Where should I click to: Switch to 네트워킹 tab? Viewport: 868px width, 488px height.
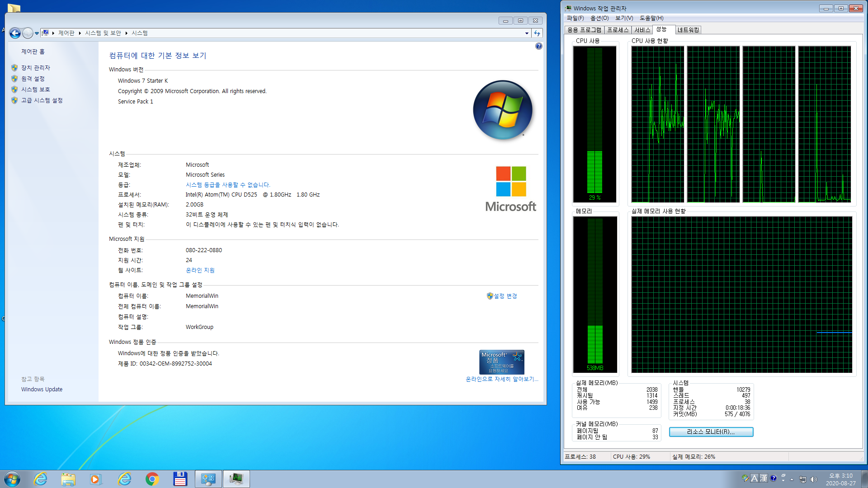(x=688, y=30)
